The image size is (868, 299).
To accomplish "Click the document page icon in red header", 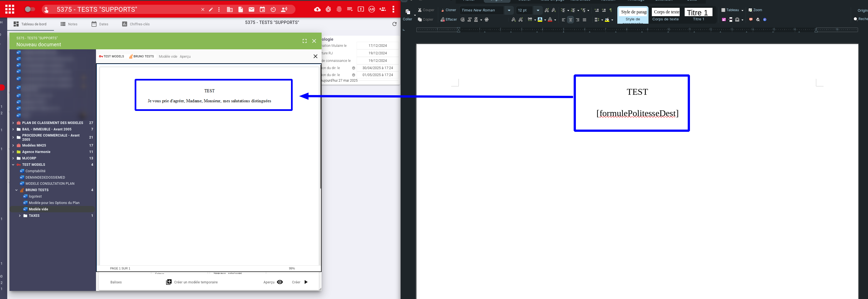I will pos(241,9).
